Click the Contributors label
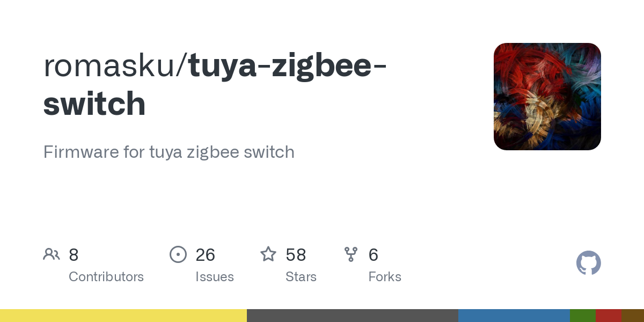644x322 pixels. pos(106,277)
